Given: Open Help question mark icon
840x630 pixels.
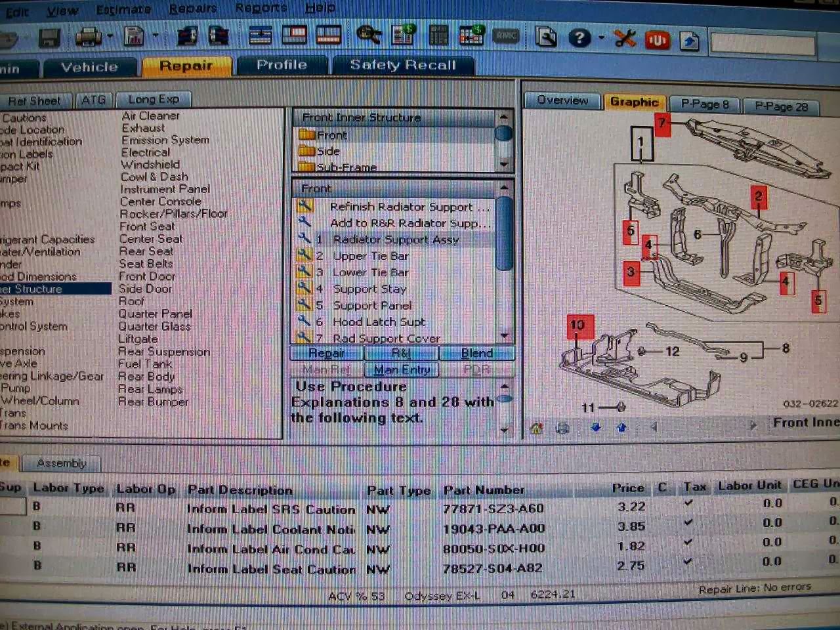Looking at the screenshot, I should 579,38.
